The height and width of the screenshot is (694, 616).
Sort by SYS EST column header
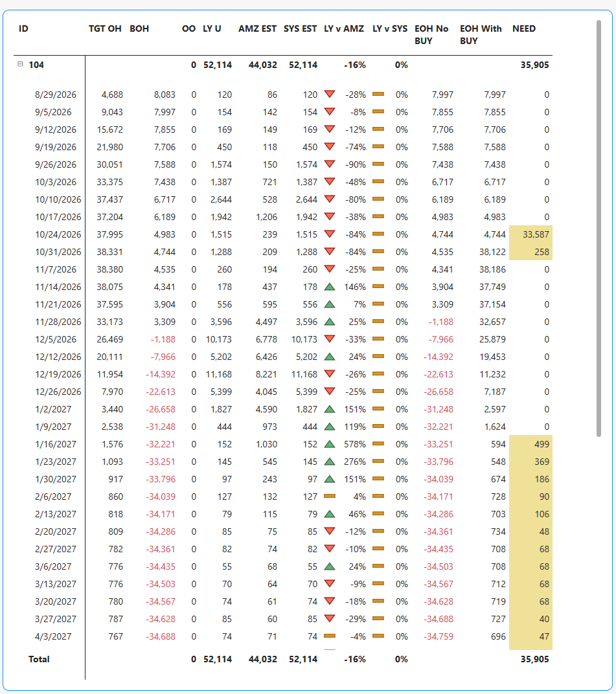pos(301,28)
